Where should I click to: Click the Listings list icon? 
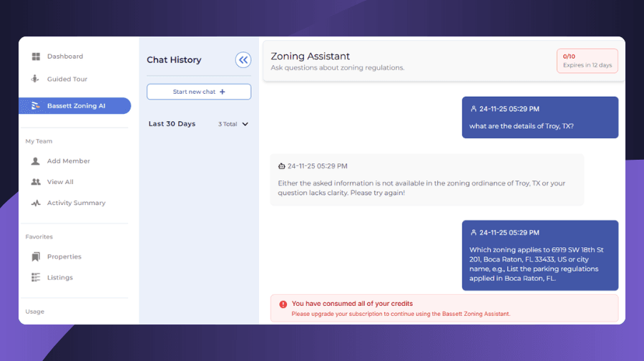point(36,277)
